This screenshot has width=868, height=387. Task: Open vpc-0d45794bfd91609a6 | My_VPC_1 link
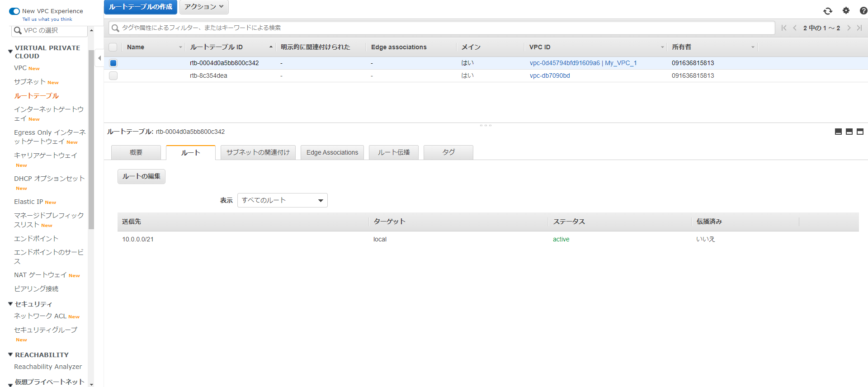583,63
